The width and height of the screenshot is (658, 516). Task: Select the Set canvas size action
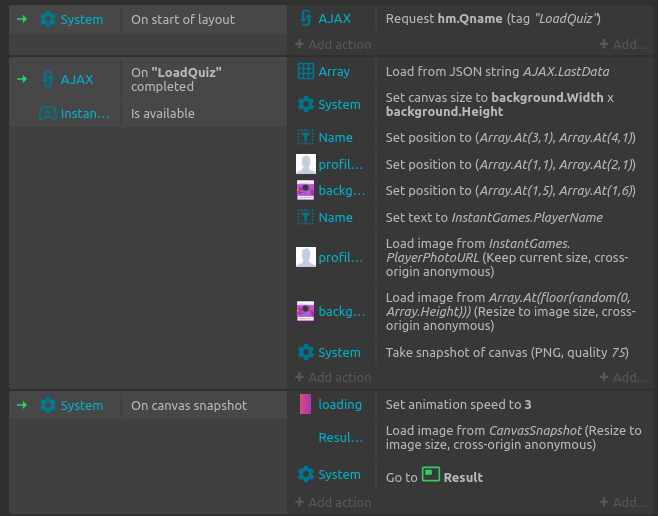[x=499, y=104]
